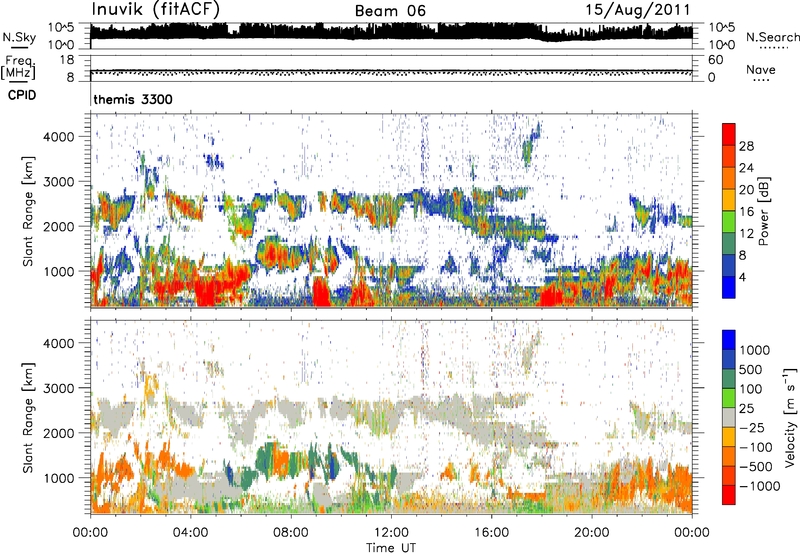Screen dimensions: 800x554
Task: Click the 'Power [dB]' color bar title
Action: click(x=763, y=211)
